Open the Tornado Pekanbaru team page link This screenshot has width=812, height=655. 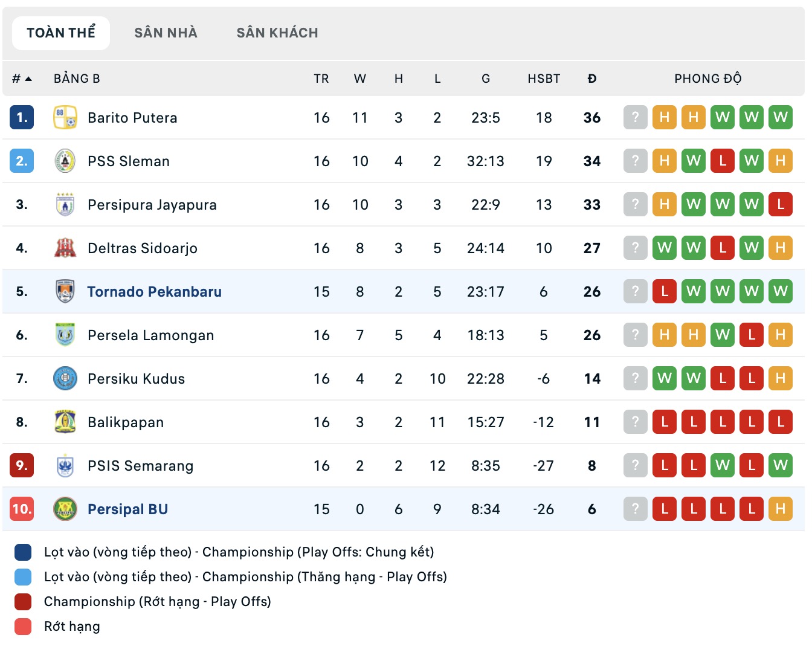pyautogui.click(x=155, y=291)
